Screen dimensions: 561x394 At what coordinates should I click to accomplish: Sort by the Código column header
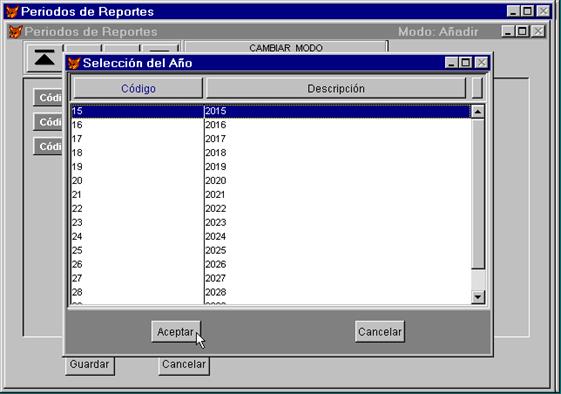point(138,88)
